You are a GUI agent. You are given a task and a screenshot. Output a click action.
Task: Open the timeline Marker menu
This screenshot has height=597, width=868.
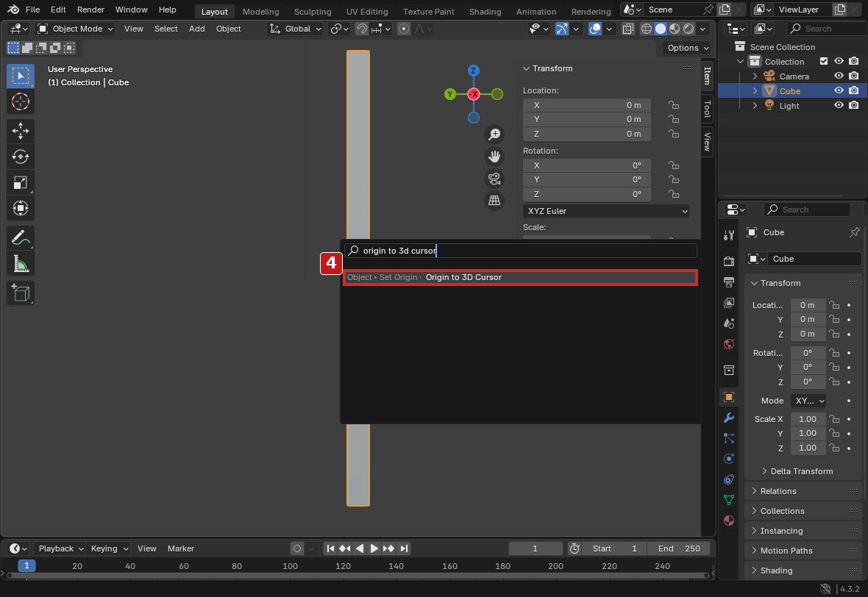tap(181, 548)
